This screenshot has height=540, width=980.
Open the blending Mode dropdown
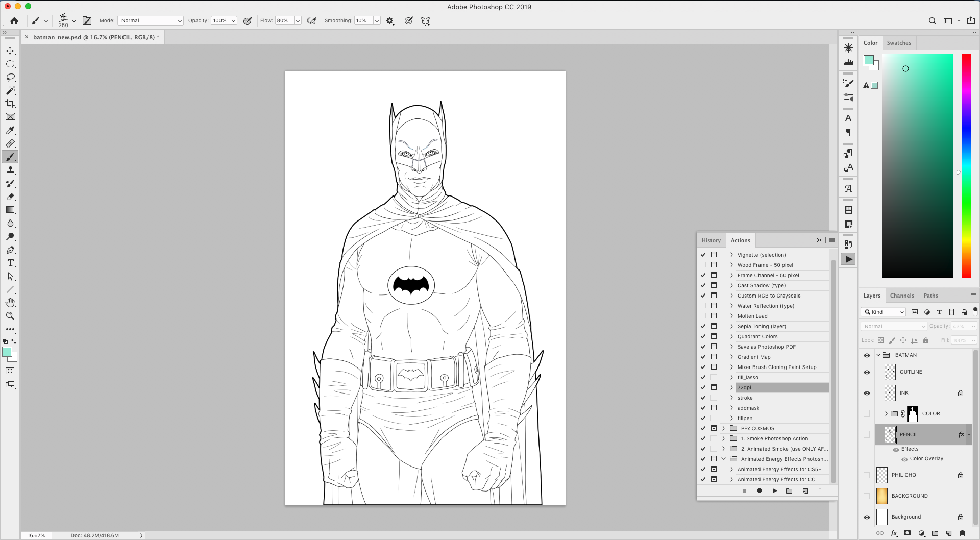coord(151,21)
